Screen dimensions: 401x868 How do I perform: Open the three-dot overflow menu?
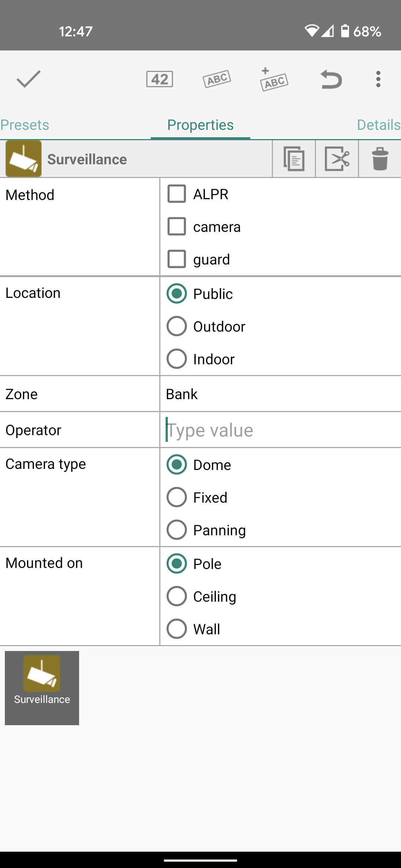pos(378,79)
